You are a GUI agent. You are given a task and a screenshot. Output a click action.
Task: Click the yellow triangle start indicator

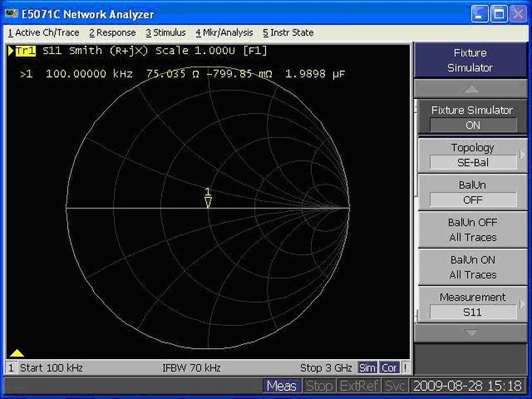(17, 352)
